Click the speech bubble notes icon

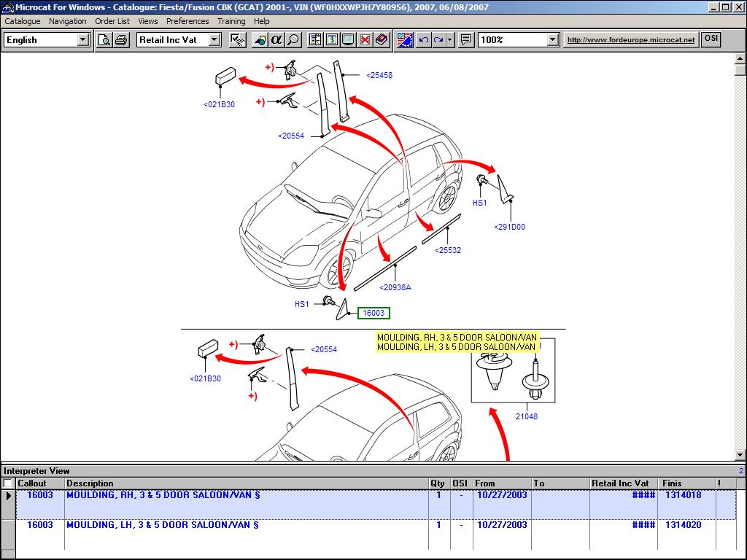coord(465,40)
